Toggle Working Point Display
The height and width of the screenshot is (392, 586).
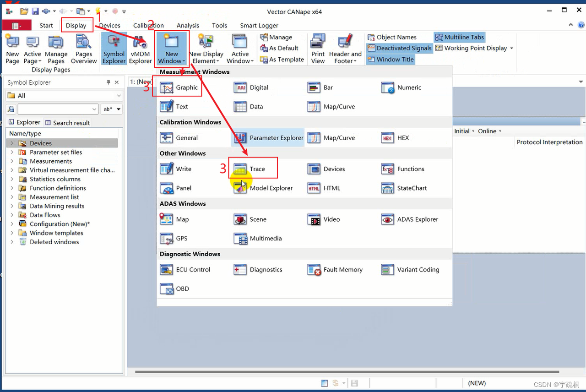(474, 48)
